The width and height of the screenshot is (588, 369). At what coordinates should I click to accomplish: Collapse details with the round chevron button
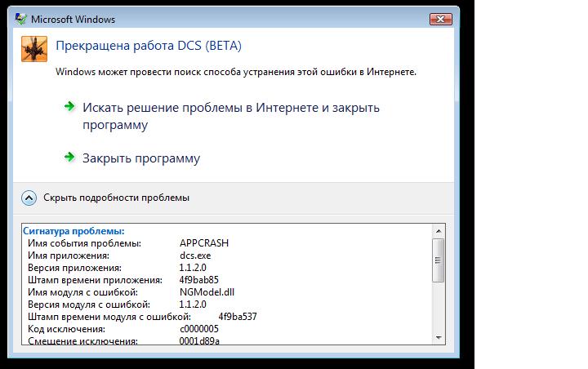tap(29, 198)
